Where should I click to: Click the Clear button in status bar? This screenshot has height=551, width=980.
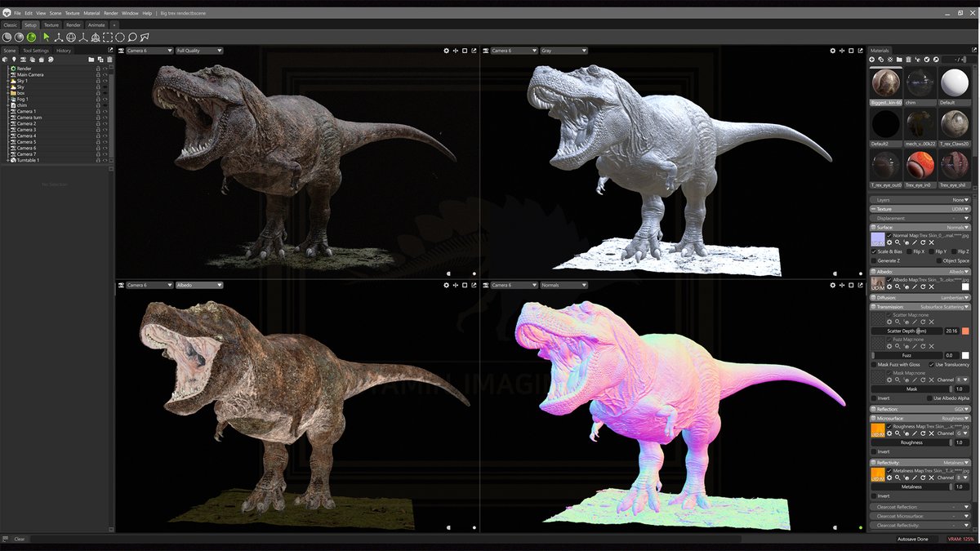[20, 539]
